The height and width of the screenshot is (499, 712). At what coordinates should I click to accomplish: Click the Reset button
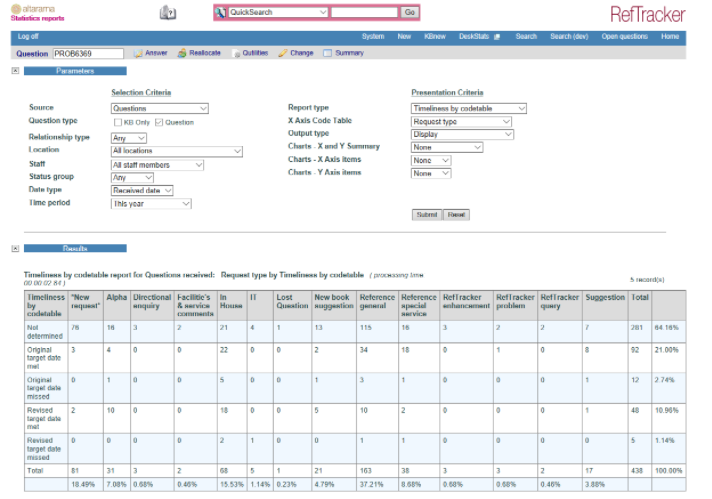[456, 215]
